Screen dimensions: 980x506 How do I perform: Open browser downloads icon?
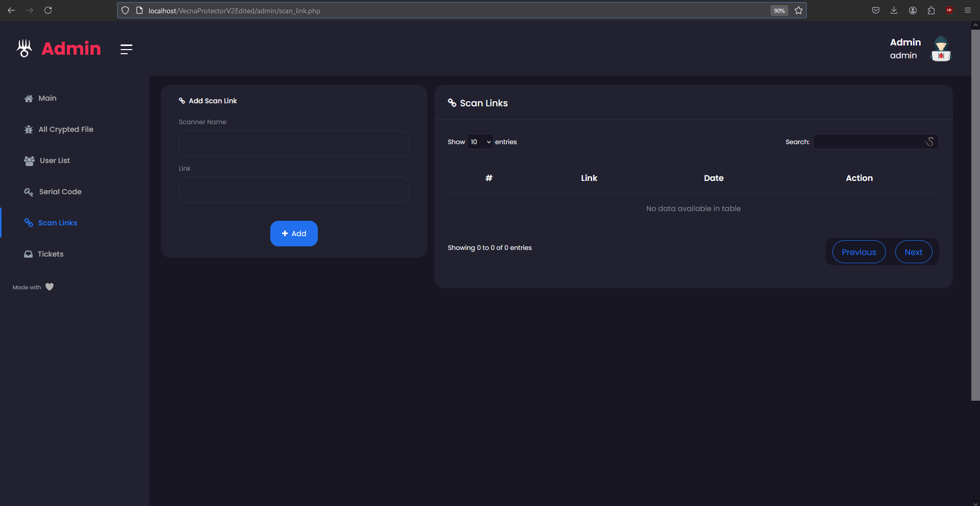coord(894,10)
